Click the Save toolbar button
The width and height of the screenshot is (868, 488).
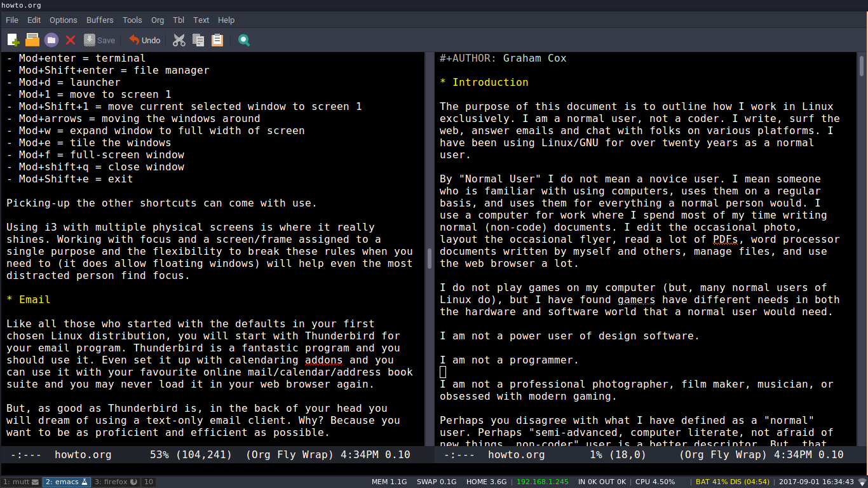100,40
